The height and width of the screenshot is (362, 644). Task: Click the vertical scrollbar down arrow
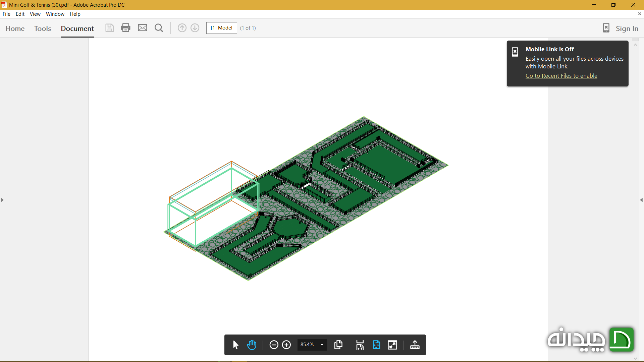point(635,358)
